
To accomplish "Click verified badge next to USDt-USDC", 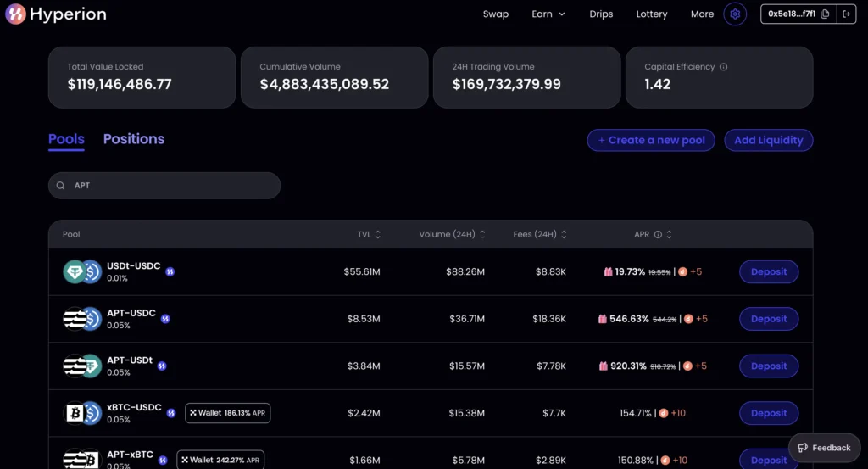I will [170, 272].
